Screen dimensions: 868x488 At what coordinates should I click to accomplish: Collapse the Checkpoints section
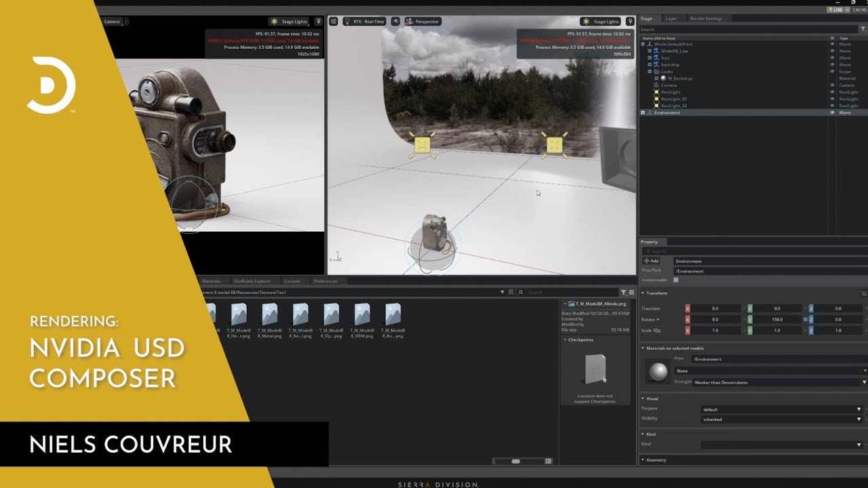[566, 340]
